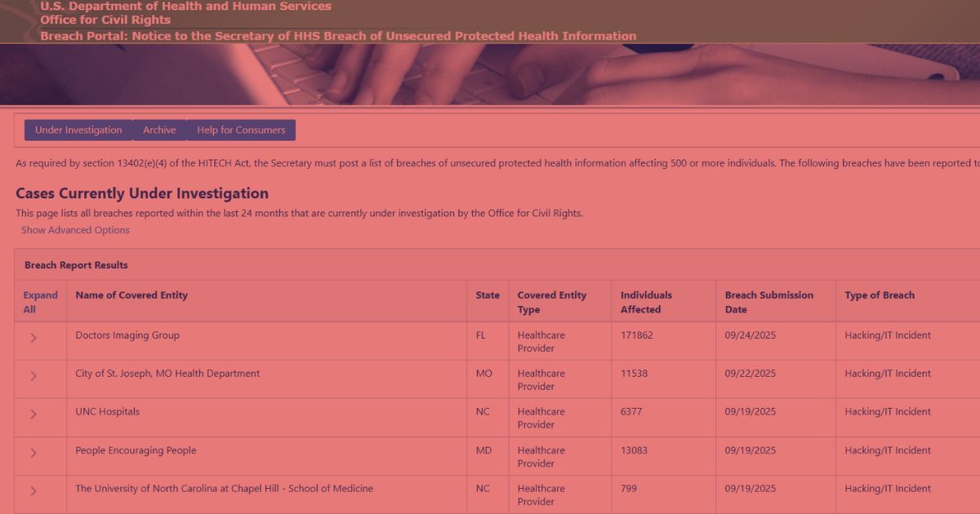Sort by Breach Submission Date column
Screen dimensions: 980x514
point(769,302)
